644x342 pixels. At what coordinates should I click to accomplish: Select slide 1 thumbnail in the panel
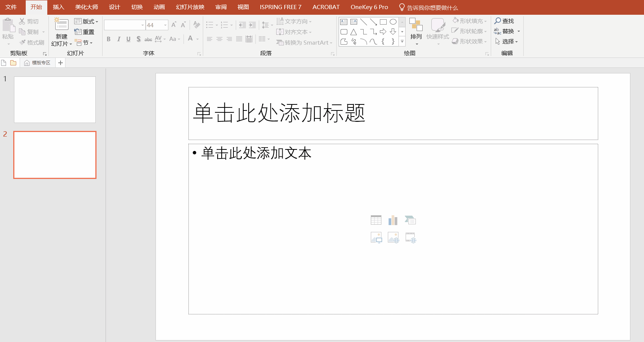coord(54,99)
